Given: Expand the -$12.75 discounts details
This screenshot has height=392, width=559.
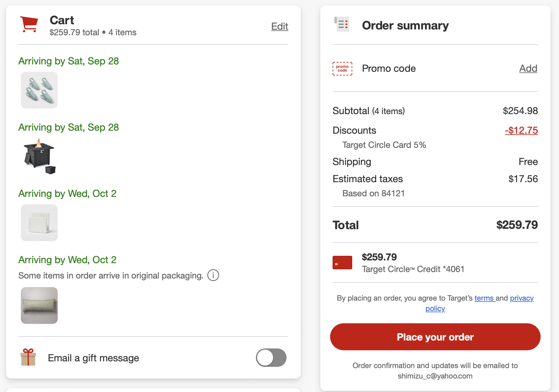Looking at the screenshot, I should (x=521, y=130).
